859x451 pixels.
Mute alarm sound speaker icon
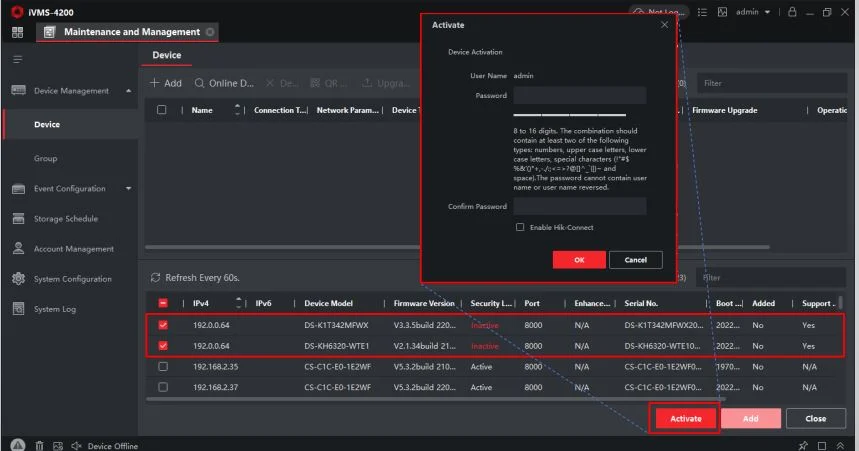(76, 446)
